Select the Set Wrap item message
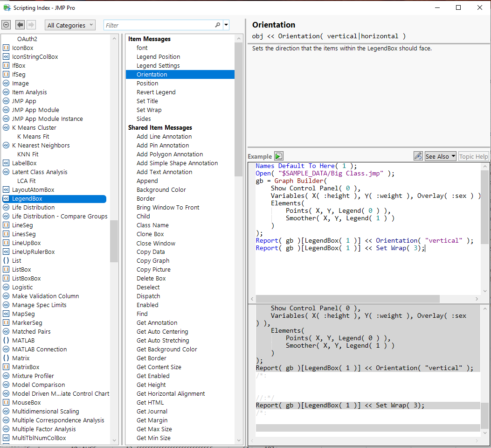This screenshot has width=491, height=448. click(x=147, y=110)
